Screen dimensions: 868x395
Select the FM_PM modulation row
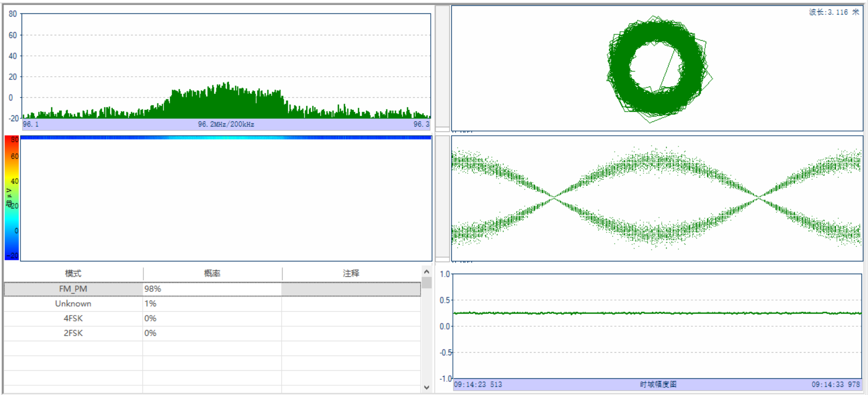point(73,289)
